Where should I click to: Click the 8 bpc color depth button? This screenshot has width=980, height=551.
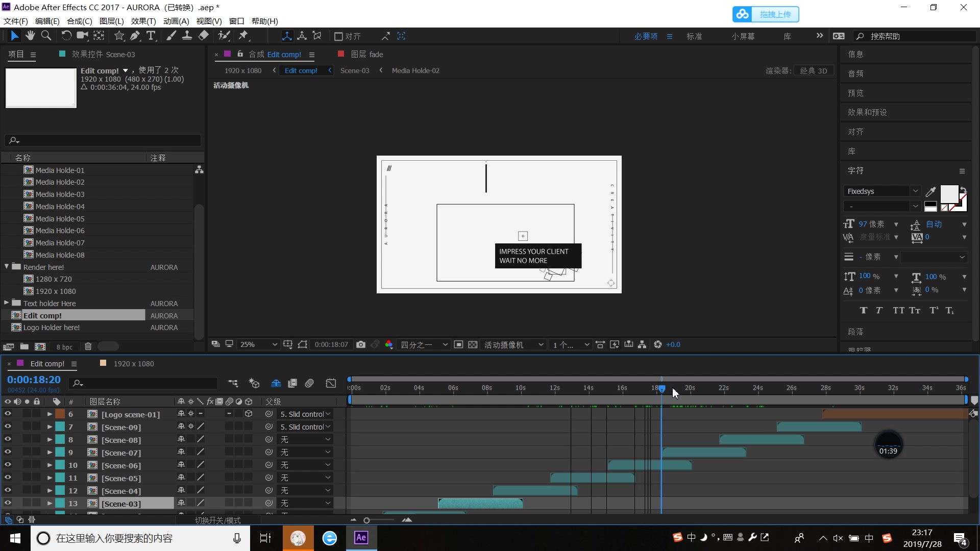click(x=64, y=347)
